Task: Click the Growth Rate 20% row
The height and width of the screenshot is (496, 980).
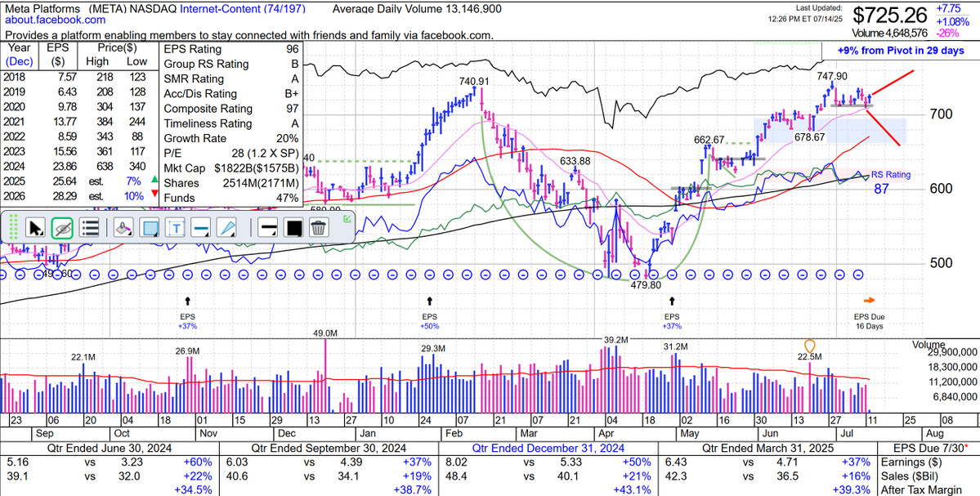Action: tap(231, 139)
